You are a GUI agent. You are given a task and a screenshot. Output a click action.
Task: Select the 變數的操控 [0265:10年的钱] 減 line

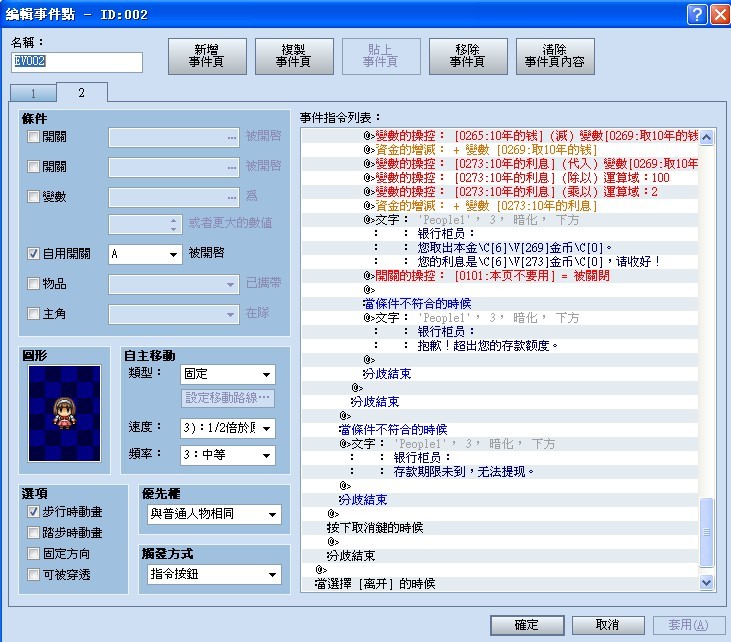coord(500,136)
